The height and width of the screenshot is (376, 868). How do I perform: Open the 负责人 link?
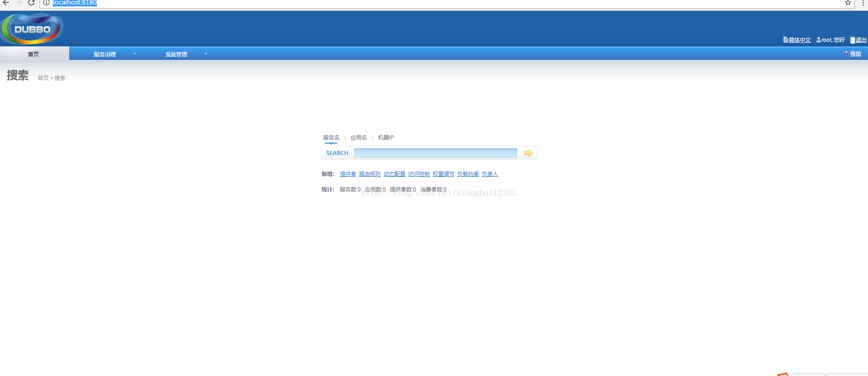point(490,174)
